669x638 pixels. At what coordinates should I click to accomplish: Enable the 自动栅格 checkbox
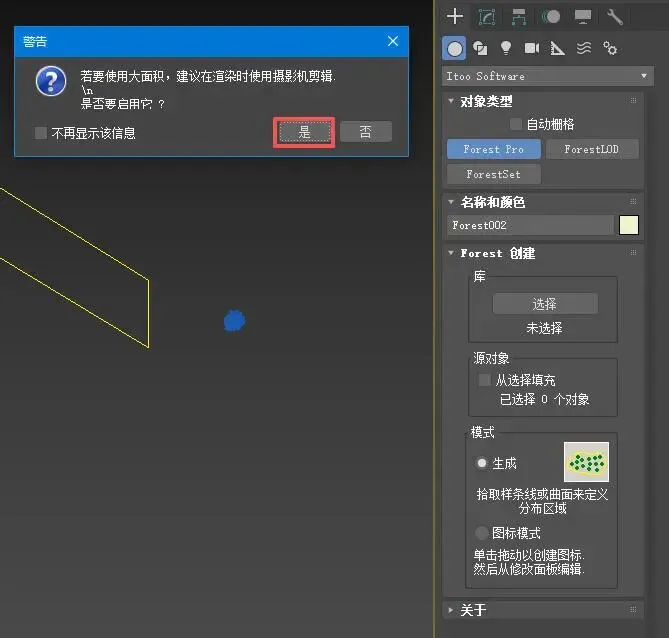tap(515, 124)
